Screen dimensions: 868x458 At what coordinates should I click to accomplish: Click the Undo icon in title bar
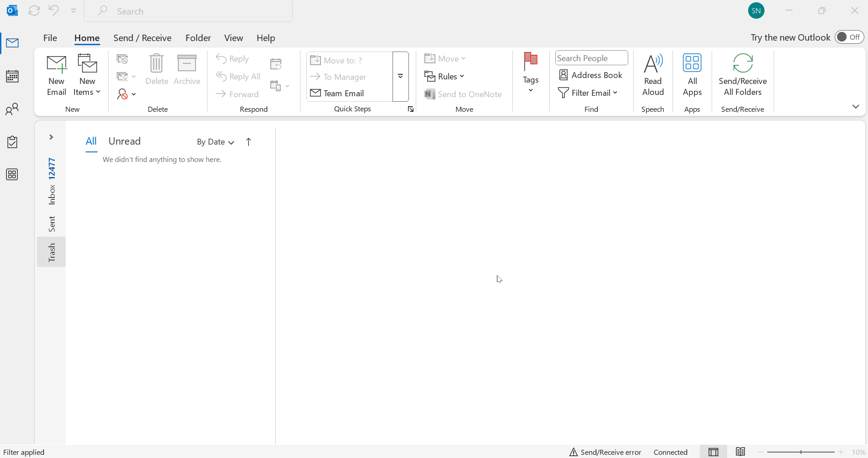pos(54,10)
